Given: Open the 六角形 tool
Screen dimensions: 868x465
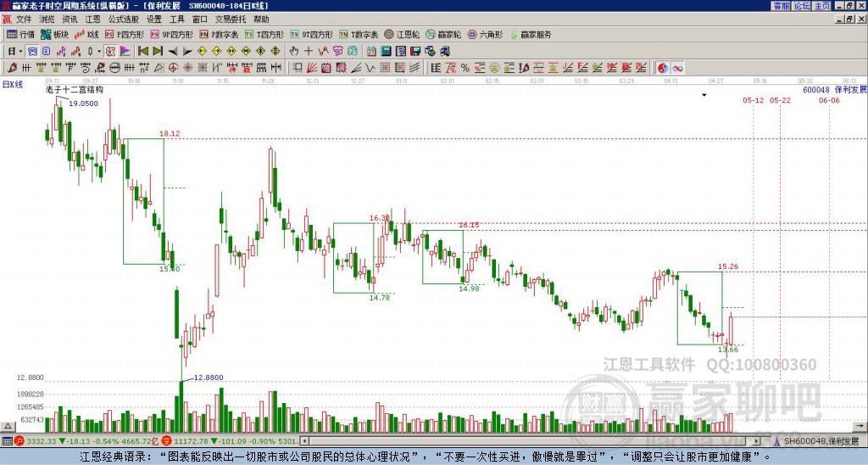Looking at the screenshot, I should 485,34.
